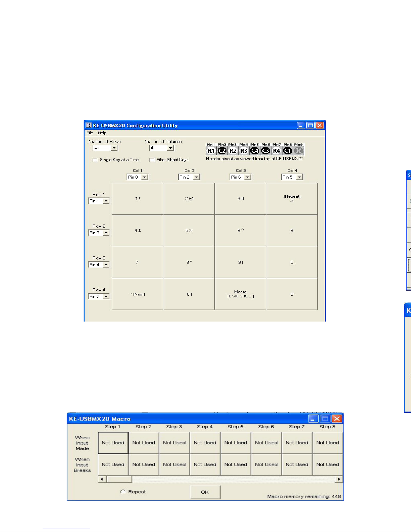
Task: Minimize the KE-USBMX20 Macro window
Action: click(x=313, y=419)
